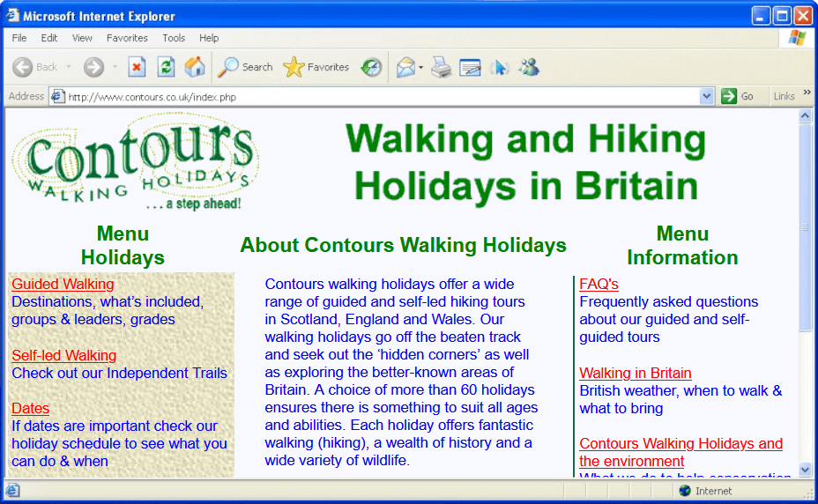This screenshot has height=504, width=818.
Task: Click the 'Address' label
Action: coord(26,96)
